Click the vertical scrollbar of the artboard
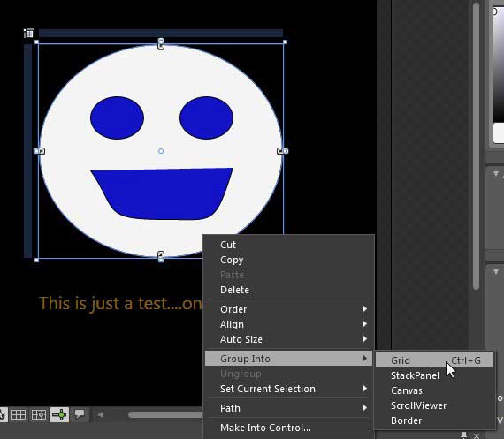 coord(476,146)
